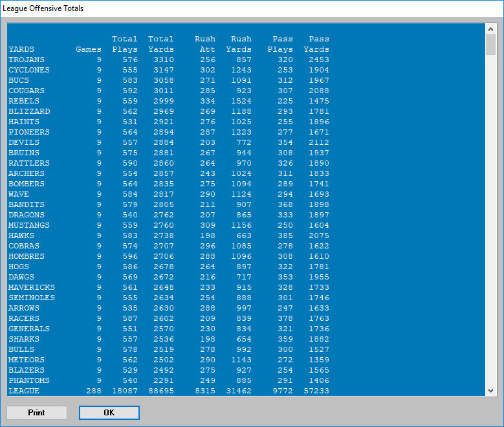Click the TROJANS team row
The image size is (504, 427).
[27, 60]
